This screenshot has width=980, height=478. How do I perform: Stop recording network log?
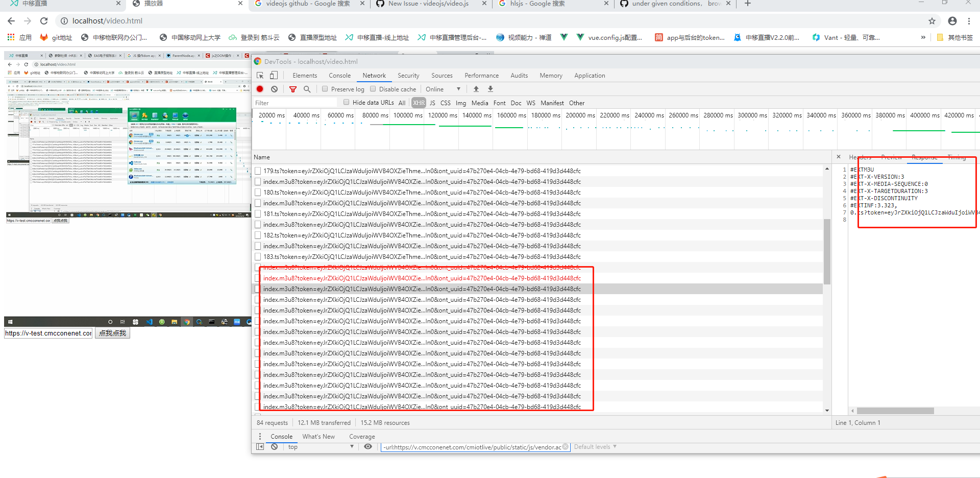coord(260,89)
